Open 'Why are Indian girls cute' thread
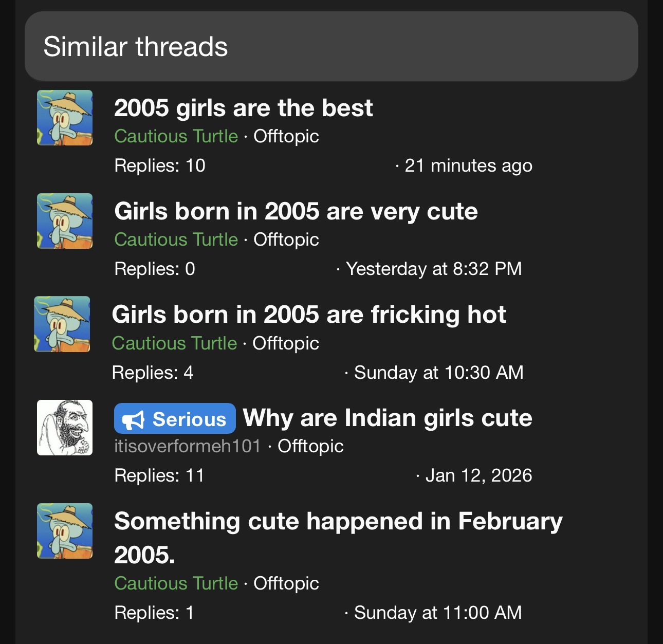The width and height of the screenshot is (663, 644). pos(388,418)
